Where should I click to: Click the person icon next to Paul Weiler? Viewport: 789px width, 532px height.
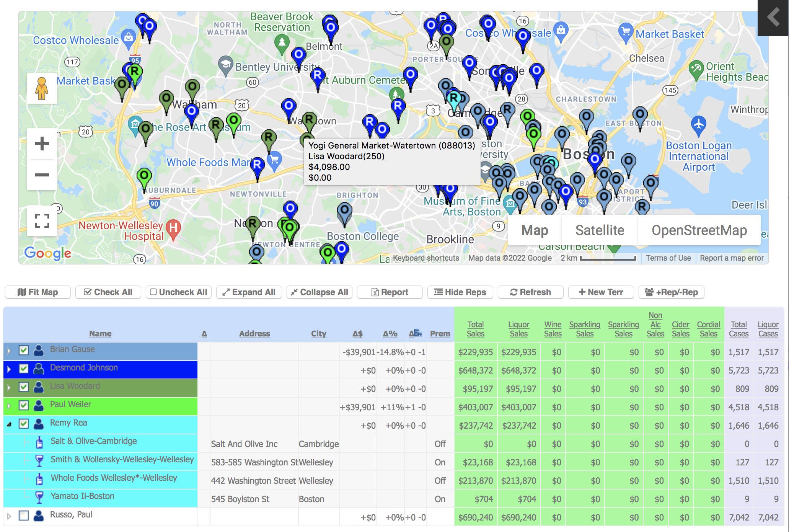pos(38,405)
